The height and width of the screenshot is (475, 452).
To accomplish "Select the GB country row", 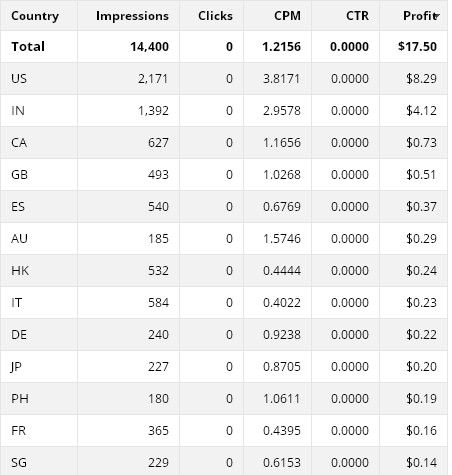I will click(224, 175).
